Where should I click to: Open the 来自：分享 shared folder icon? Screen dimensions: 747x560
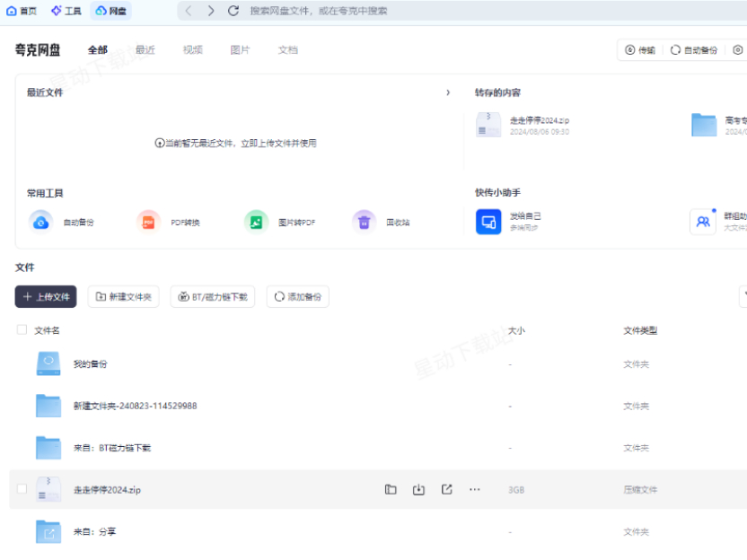coord(48,531)
